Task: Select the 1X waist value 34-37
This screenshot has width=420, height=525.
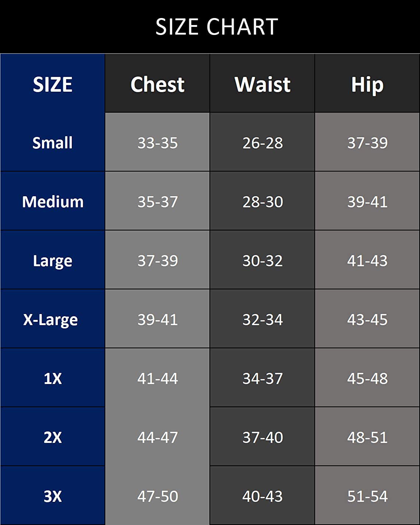Action: pyautogui.click(x=262, y=378)
